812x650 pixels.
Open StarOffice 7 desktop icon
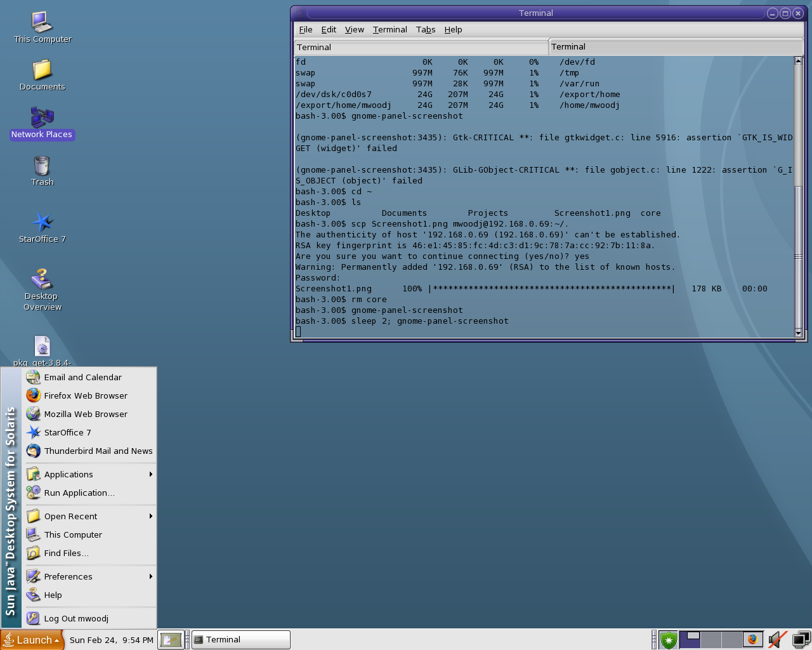pos(42,223)
